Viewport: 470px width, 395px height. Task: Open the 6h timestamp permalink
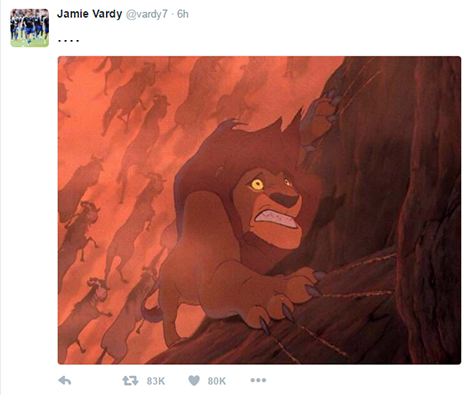(x=183, y=14)
